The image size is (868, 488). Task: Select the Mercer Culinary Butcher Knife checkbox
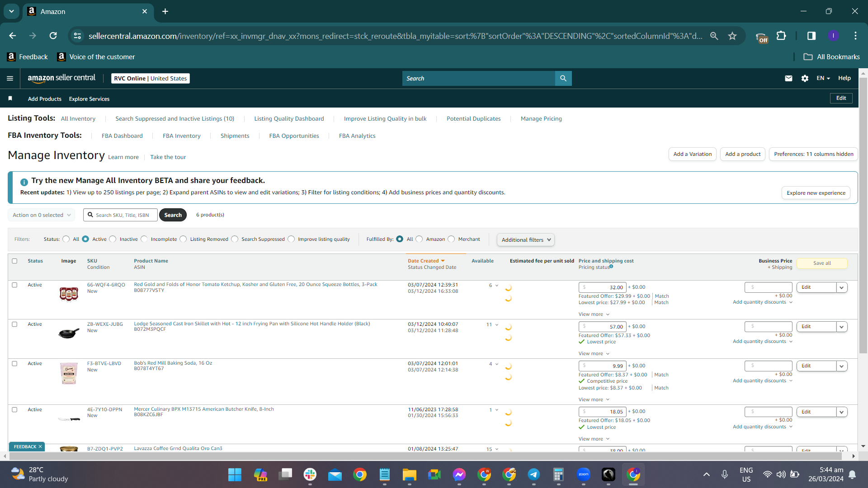[x=14, y=409]
